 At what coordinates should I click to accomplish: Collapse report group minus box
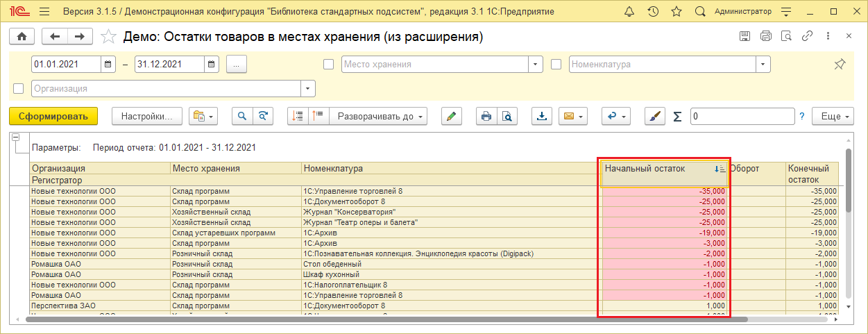[17, 137]
